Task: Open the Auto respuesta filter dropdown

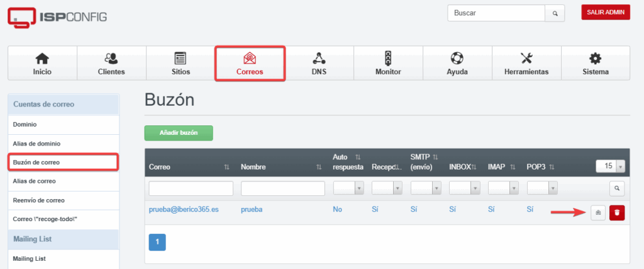Action: pos(348,188)
